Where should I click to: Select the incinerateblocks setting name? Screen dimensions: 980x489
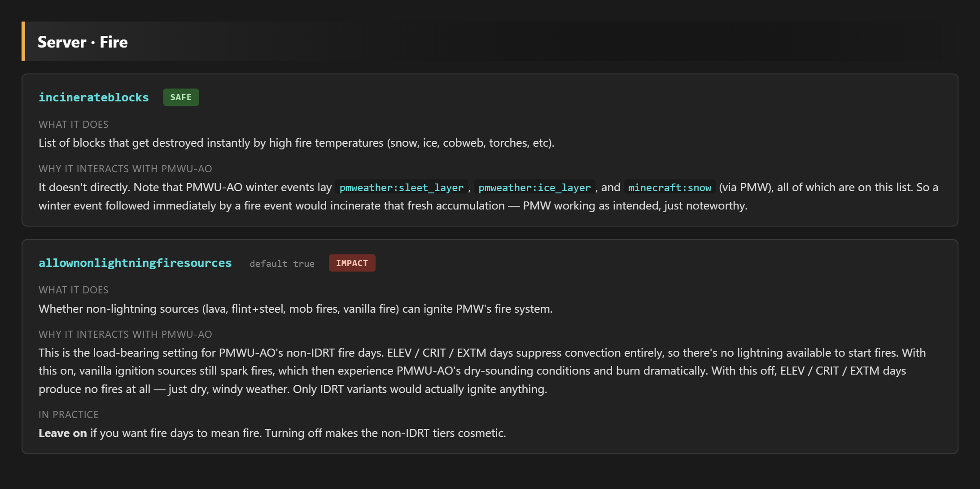click(93, 97)
